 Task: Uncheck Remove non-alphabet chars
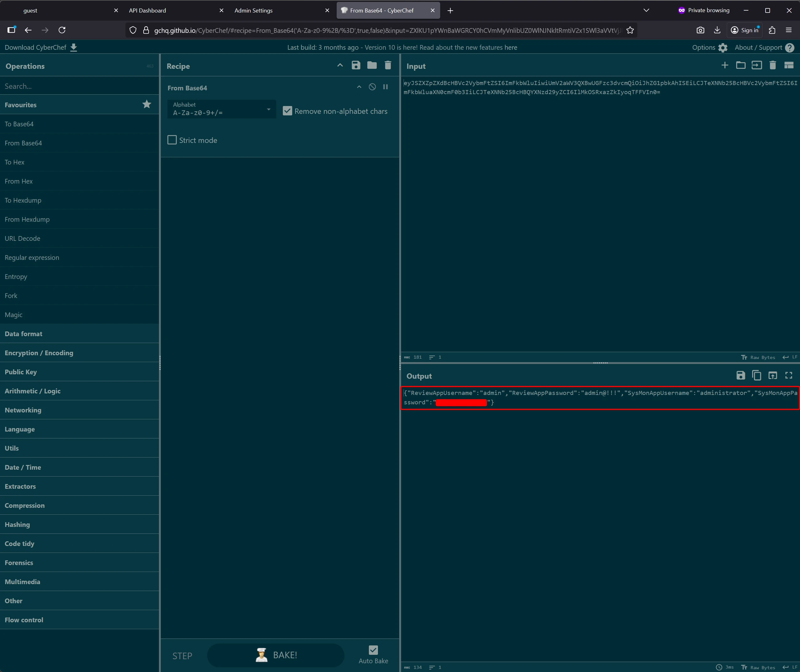click(288, 111)
